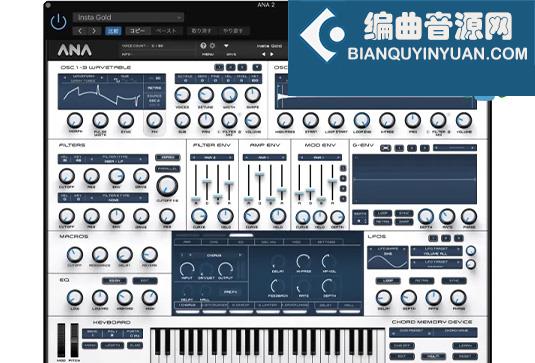Click the コピー copy button
Screen dimensions: 535x363
coord(138,31)
